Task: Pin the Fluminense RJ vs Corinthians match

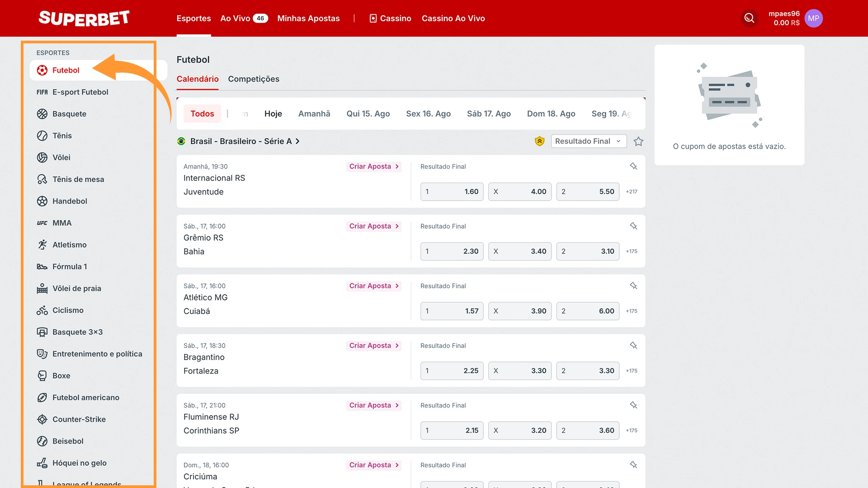Action: [x=633, y=405]
